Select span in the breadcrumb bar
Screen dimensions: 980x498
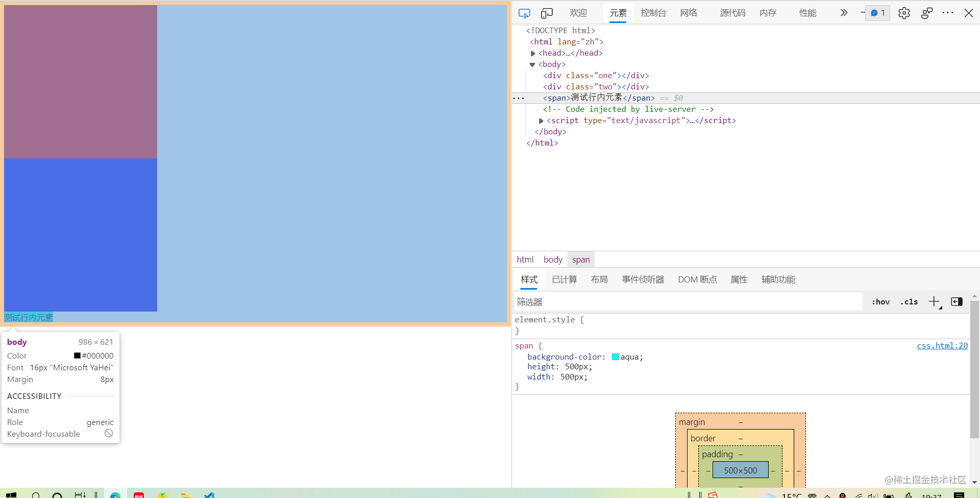(x=581, y=259)
